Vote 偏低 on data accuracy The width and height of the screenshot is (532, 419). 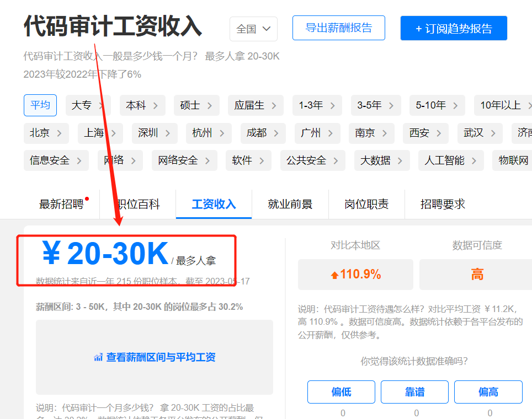click(341, 392)
